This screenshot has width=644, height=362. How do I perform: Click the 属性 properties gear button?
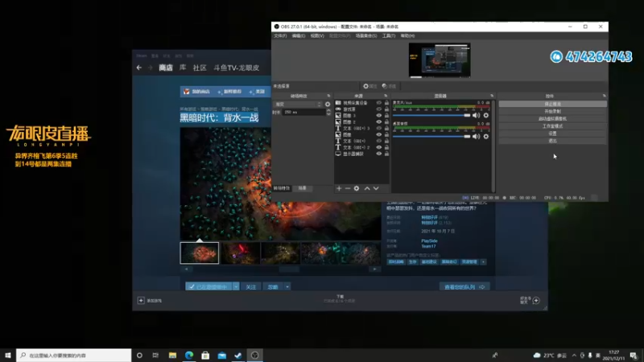pos(369,86)
